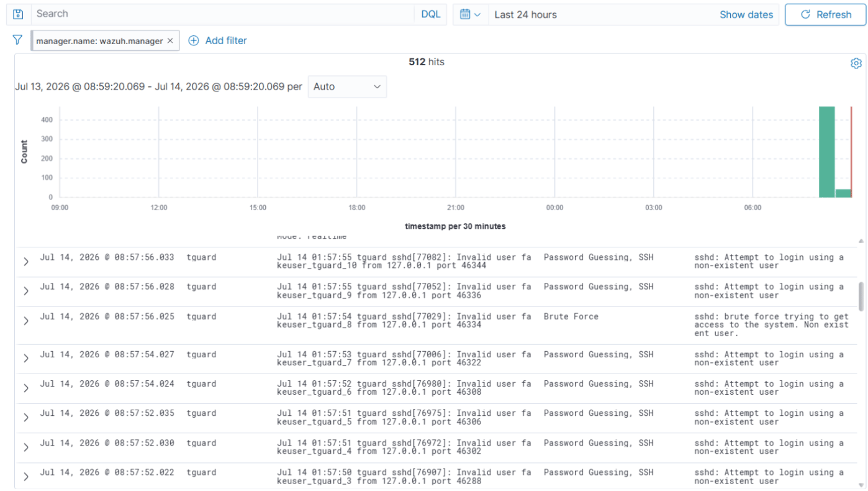Expand the Brute Force row at 08:57:56.025

(x=25, y=321)
